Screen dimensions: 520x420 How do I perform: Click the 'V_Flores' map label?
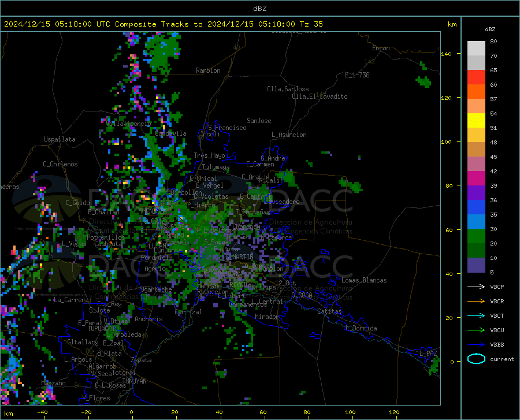click(96, 398)
